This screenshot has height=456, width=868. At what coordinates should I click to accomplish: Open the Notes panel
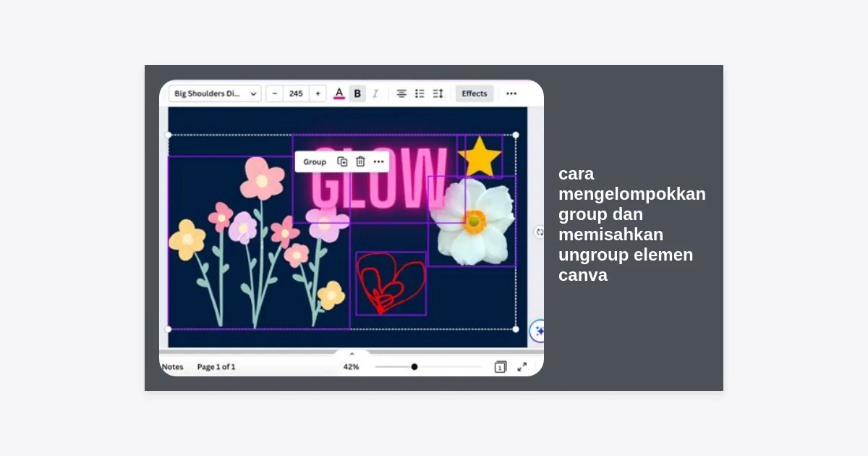pos(173,367)
